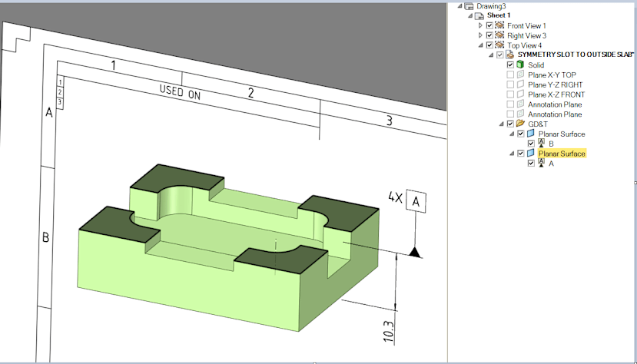This screenshot has width=637, height=364.
Task: Collapse the Drawing3 tree node
Action: pos(460,6)
